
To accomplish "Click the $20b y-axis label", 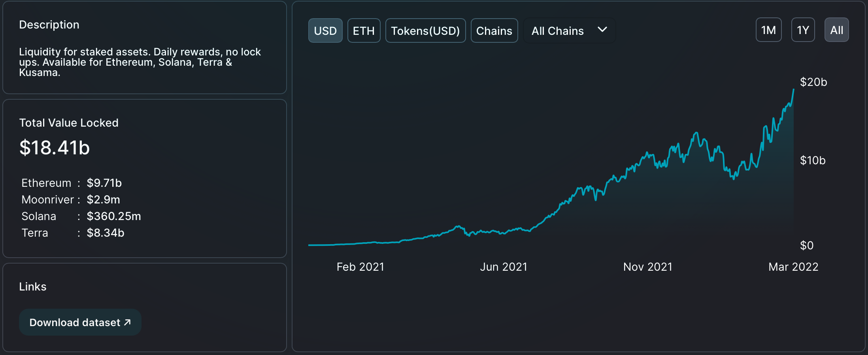I will (813, 82).
